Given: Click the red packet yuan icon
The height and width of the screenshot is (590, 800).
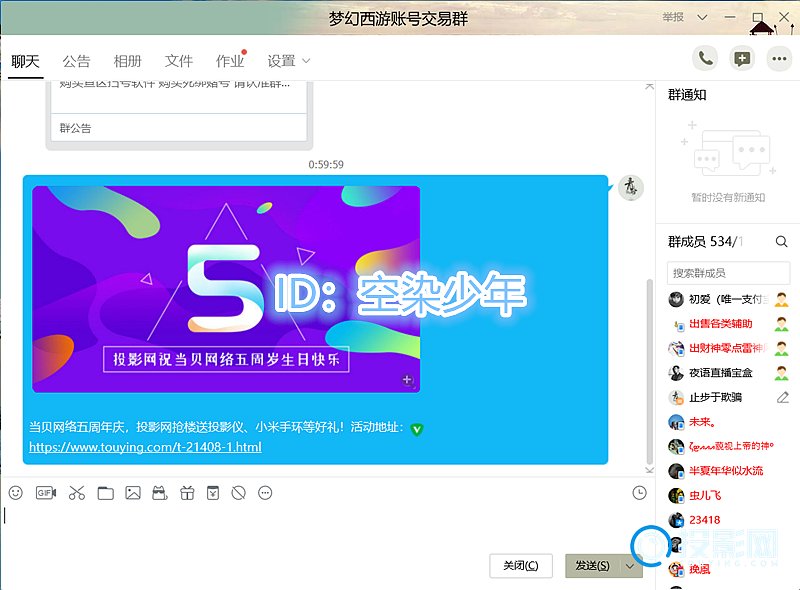Looking at the screenshot, I should pyautogui.click(x=213, y=493).
